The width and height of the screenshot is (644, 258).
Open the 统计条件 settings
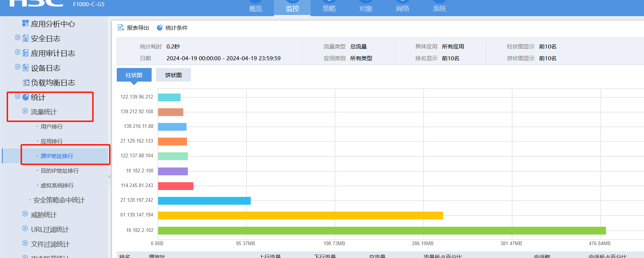(172, 28)
